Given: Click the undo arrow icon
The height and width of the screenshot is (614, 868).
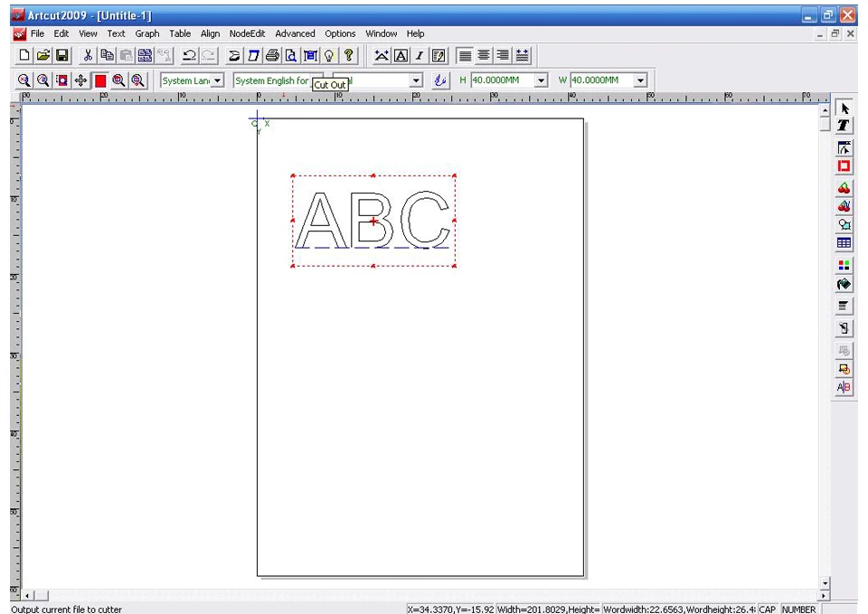Looking at the screenshot, I should coord(189,55).
